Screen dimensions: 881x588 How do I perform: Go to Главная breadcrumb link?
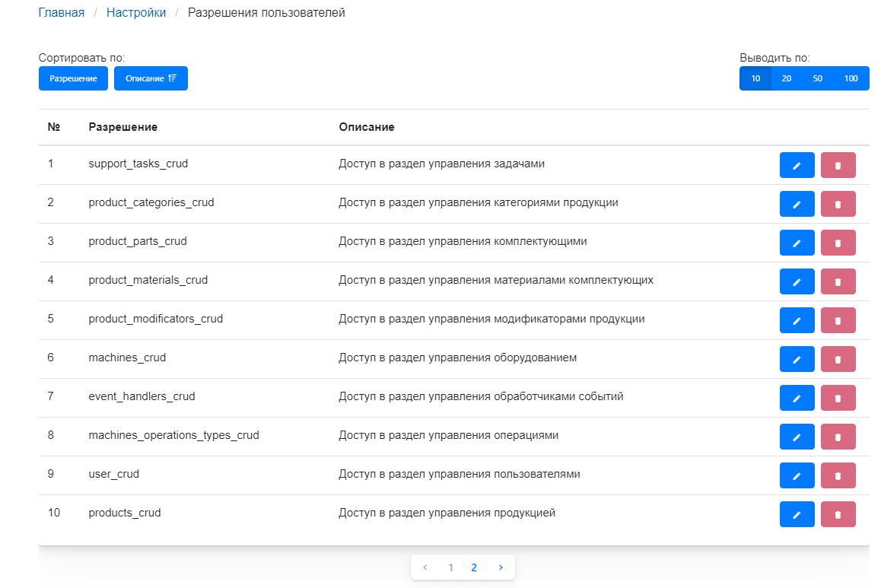point(61,13)
